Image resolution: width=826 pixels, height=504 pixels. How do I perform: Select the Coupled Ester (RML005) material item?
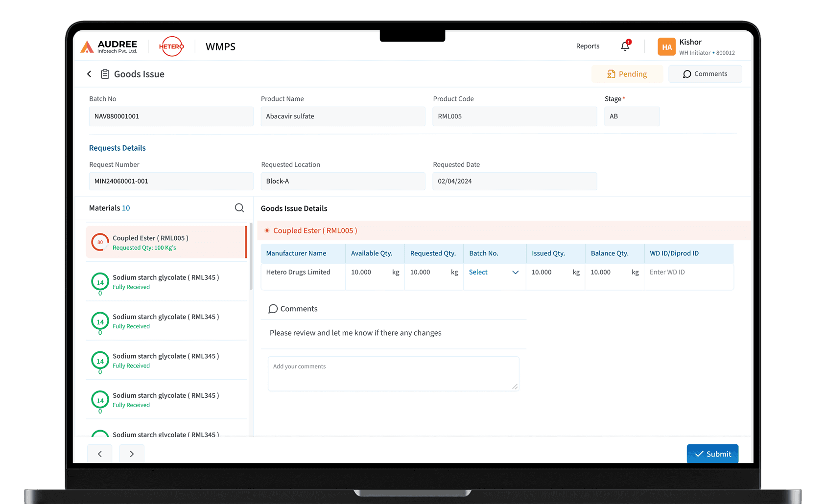click(166, 242)
